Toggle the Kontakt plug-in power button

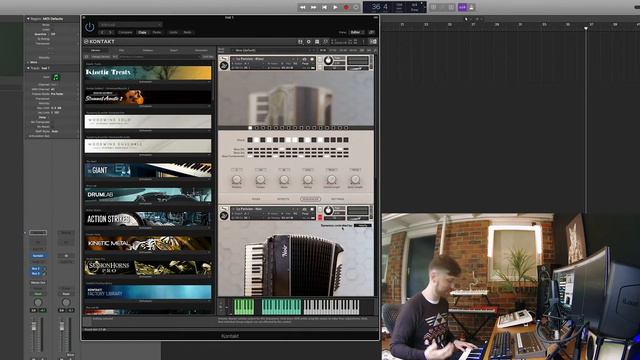[89, 27]
